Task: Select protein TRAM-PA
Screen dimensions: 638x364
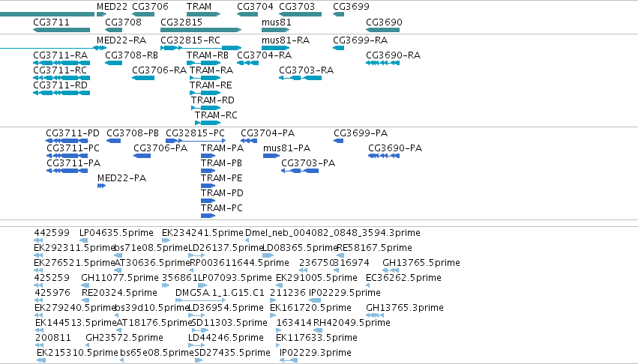Action: click(222, 148)
